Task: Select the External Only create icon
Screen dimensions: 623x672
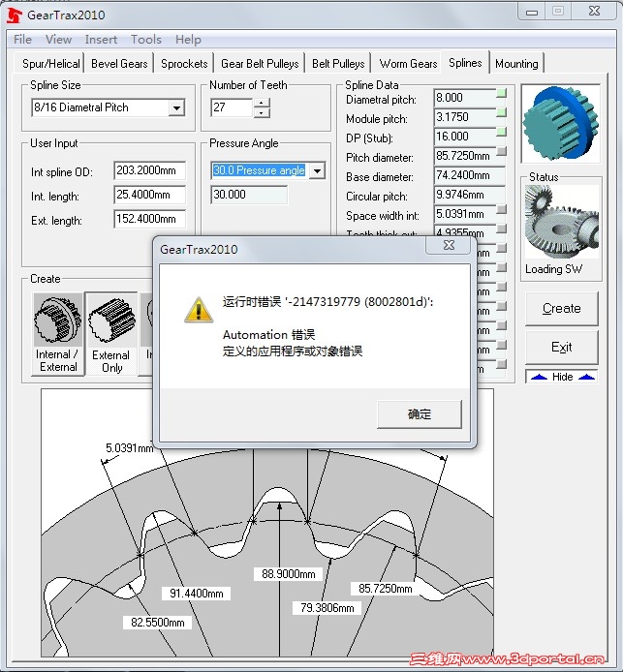Action: (111, 334)
